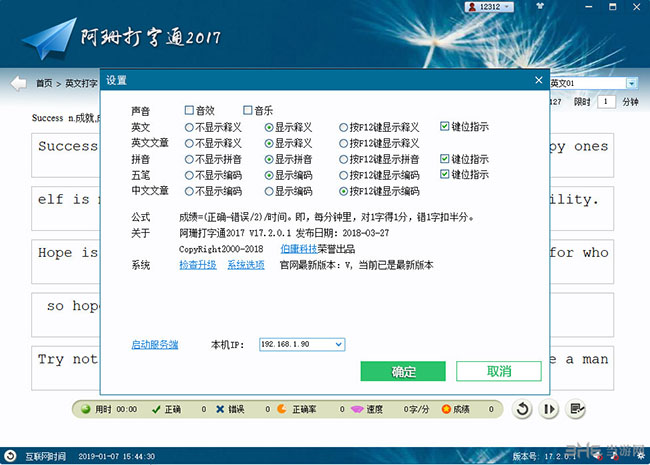Enable the 音效 checkbox
This screenshot has width=650, height=465.
189,110
